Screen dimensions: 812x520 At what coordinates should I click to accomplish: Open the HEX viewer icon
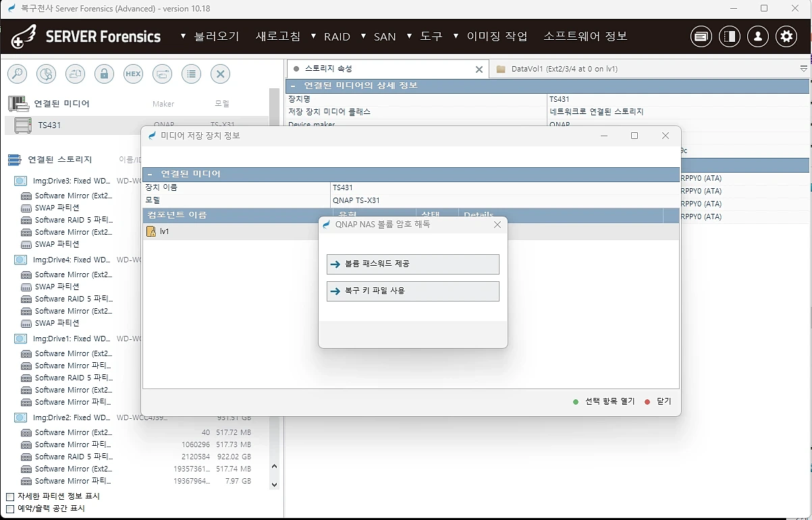[134, 74]
